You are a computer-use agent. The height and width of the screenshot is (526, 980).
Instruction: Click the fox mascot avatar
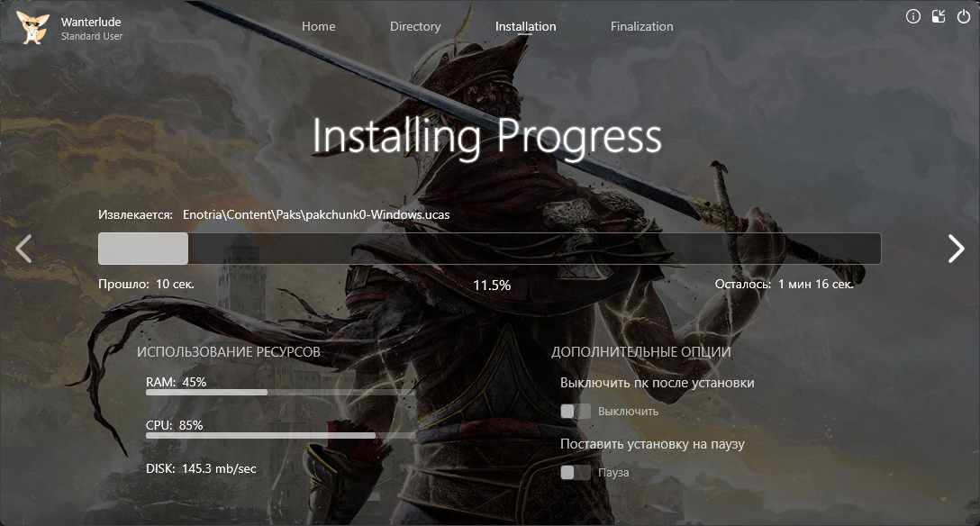[x=32, y=27]
